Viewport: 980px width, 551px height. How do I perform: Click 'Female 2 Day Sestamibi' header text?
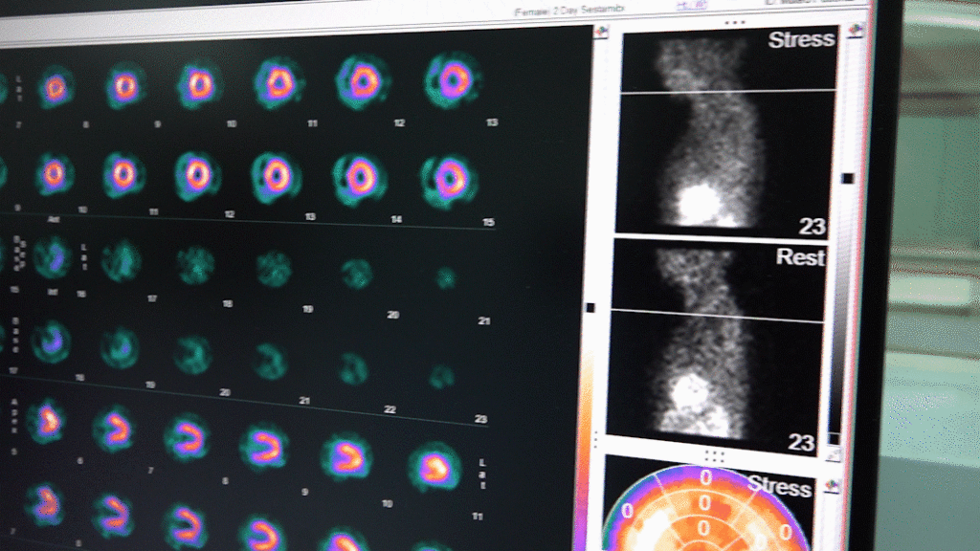568,11
